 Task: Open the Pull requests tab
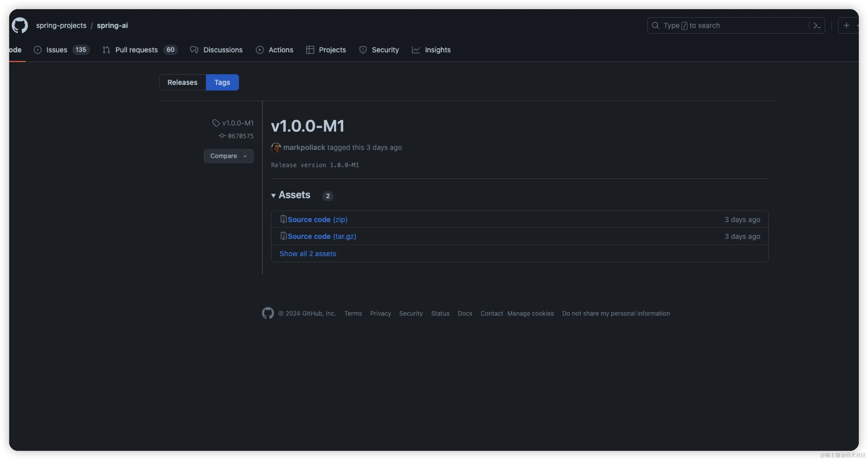140,50
